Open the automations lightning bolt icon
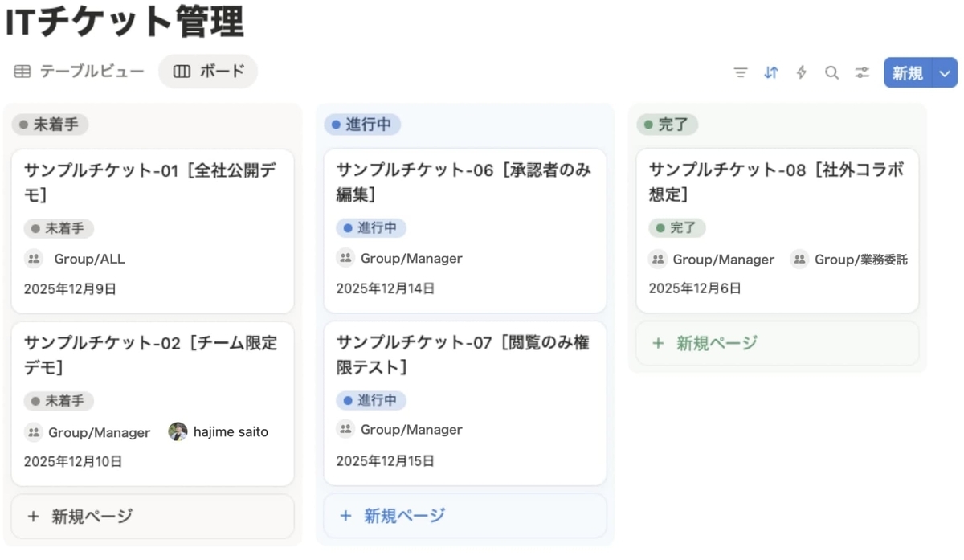The width and height of the screenshot is (964, 560). 801,72
